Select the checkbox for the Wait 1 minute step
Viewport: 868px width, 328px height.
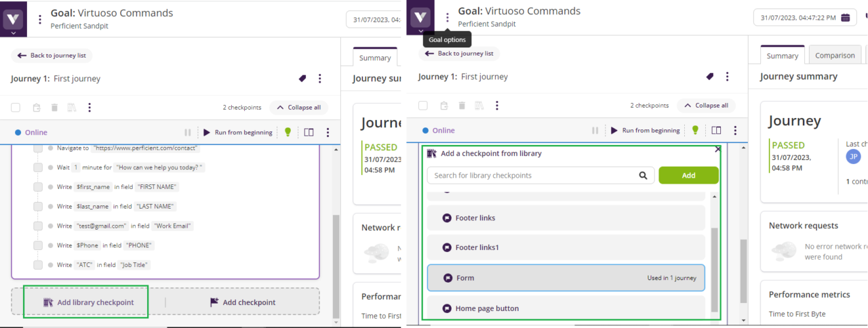click(x=38, y=167)
